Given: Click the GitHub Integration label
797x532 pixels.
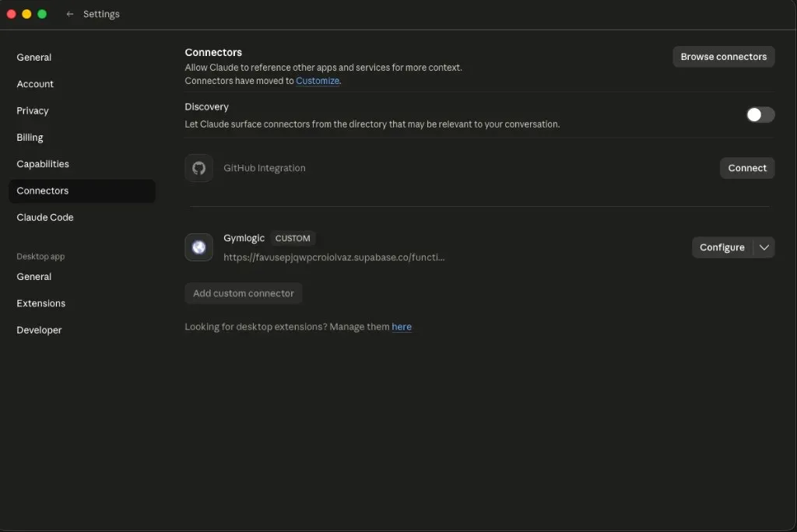Looking at the screenshot, I should pyautogui.click(x=265, y=168).
